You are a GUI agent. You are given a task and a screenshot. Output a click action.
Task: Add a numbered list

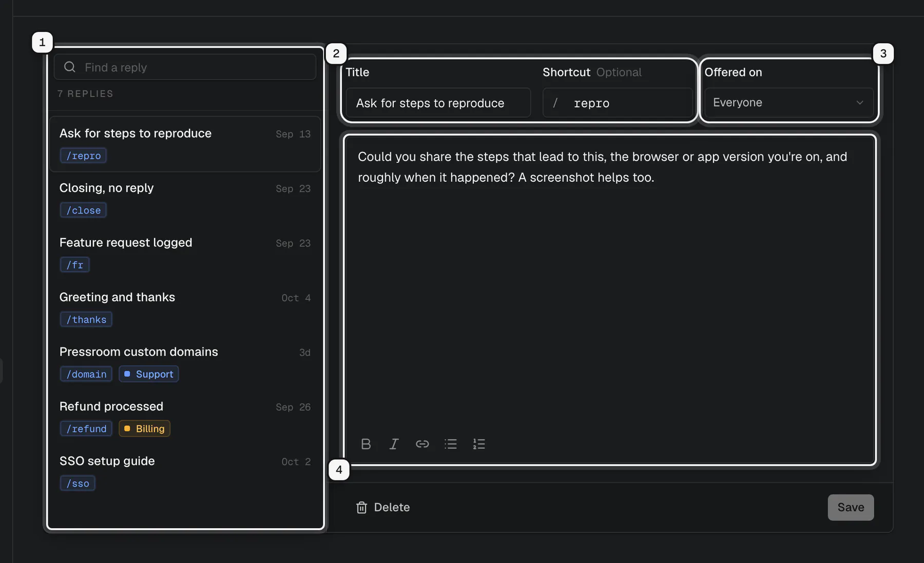pyautogui.click(x=478, y=444)
